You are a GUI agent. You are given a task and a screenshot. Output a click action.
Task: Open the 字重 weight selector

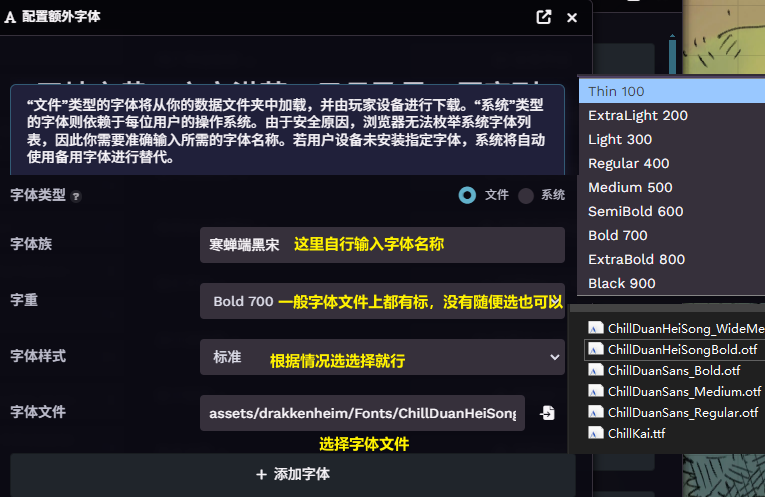pos(382,301)
